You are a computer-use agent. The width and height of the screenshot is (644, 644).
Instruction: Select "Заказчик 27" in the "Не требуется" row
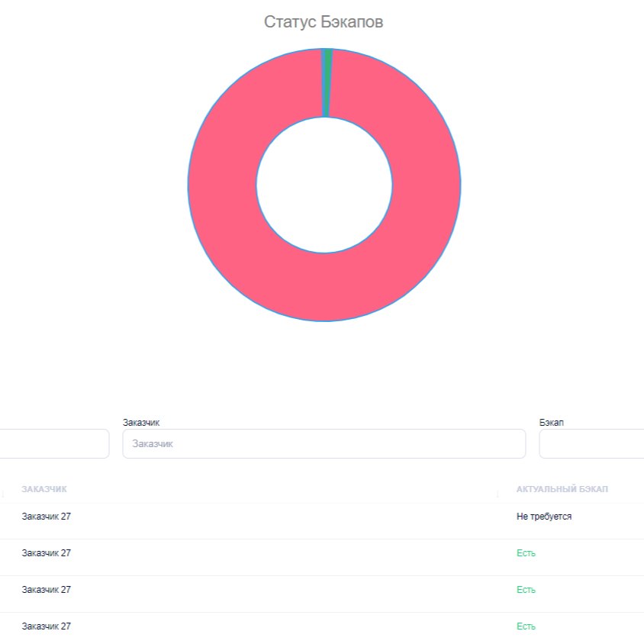tap(46, 517)
